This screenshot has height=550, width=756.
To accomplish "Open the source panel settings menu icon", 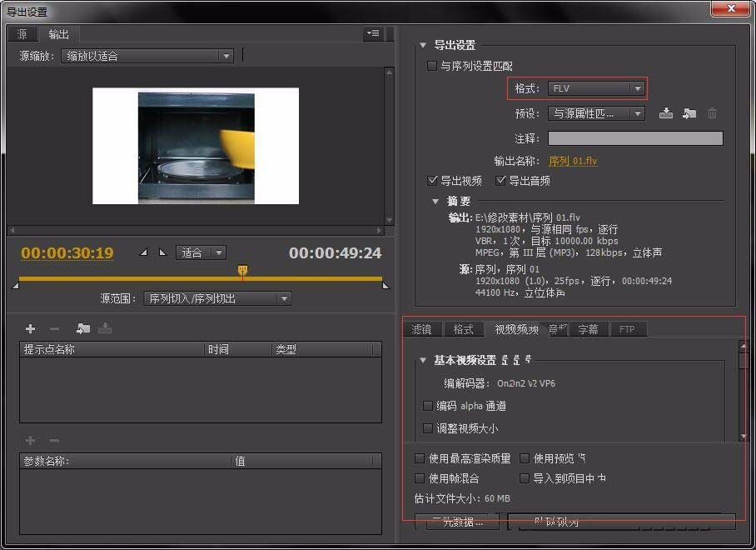I will (373, 34).
